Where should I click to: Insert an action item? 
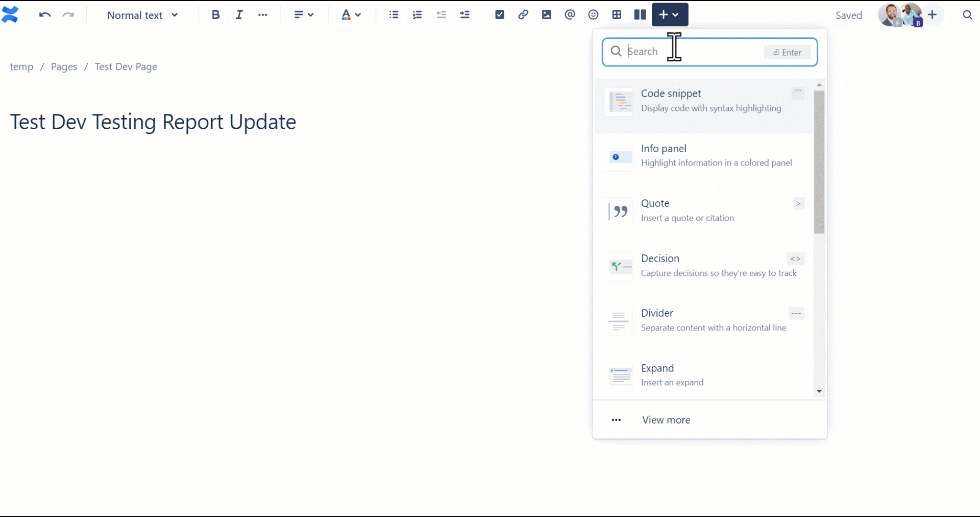(x=499, y=15)
